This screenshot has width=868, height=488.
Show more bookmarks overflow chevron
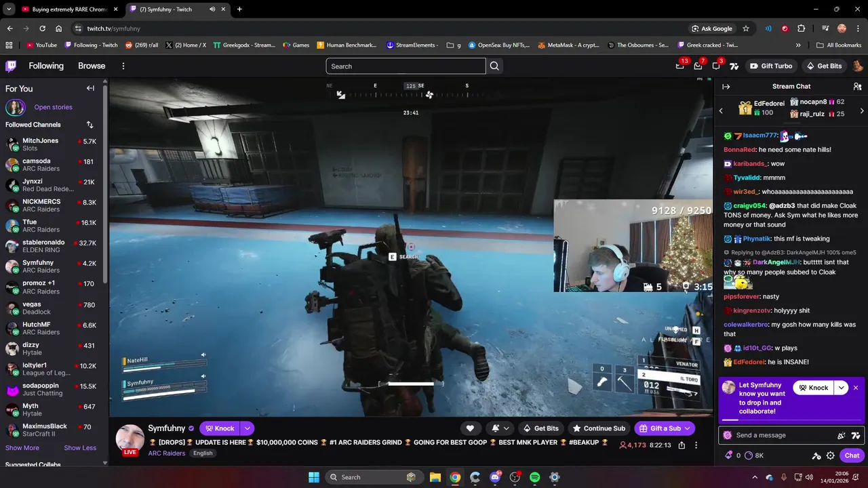coord(798,45)
